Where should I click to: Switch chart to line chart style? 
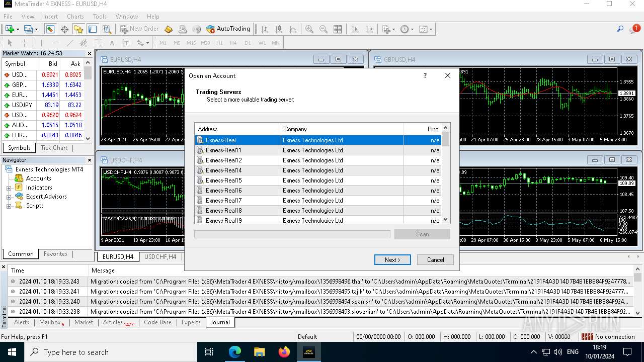293,29
